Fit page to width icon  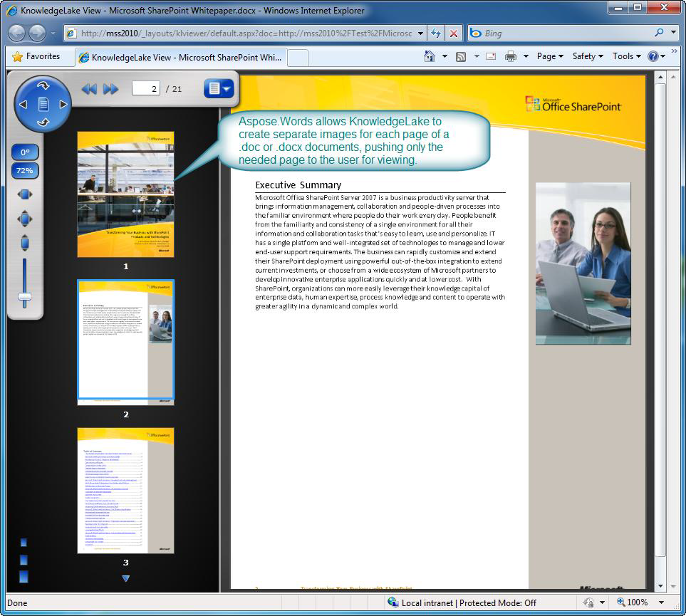pyautogui.click(x=25, y=194)
